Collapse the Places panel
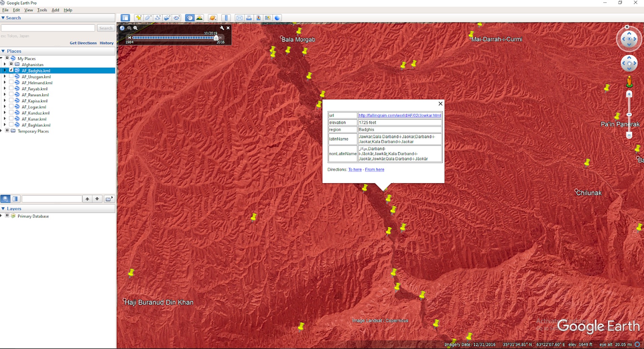The image size is (644, 349). point(3,51)
